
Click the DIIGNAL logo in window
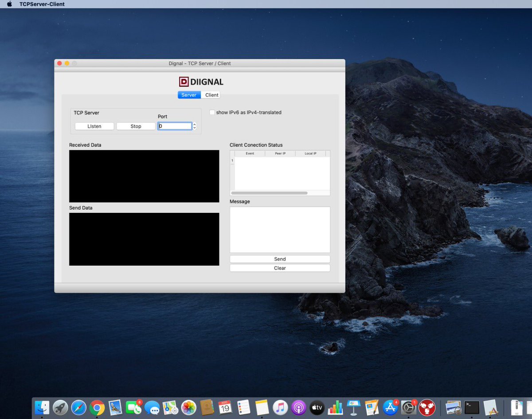(x=201, y=82)
